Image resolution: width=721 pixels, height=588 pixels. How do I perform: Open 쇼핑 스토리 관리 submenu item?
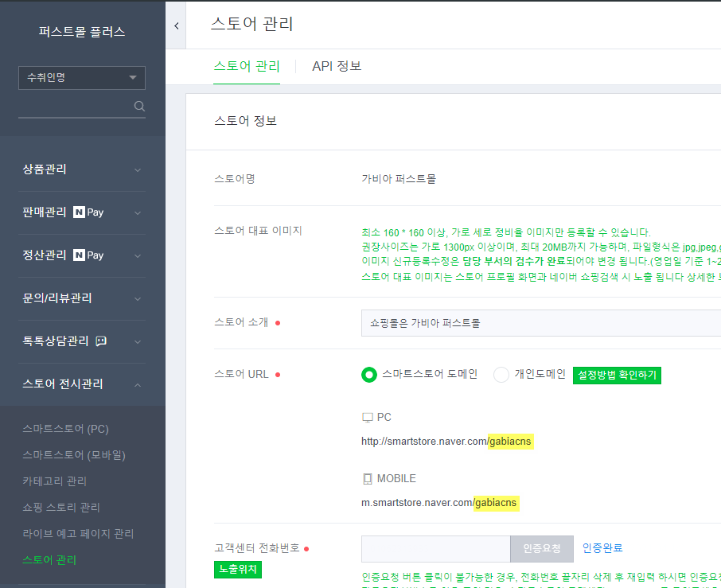[61, 508]
